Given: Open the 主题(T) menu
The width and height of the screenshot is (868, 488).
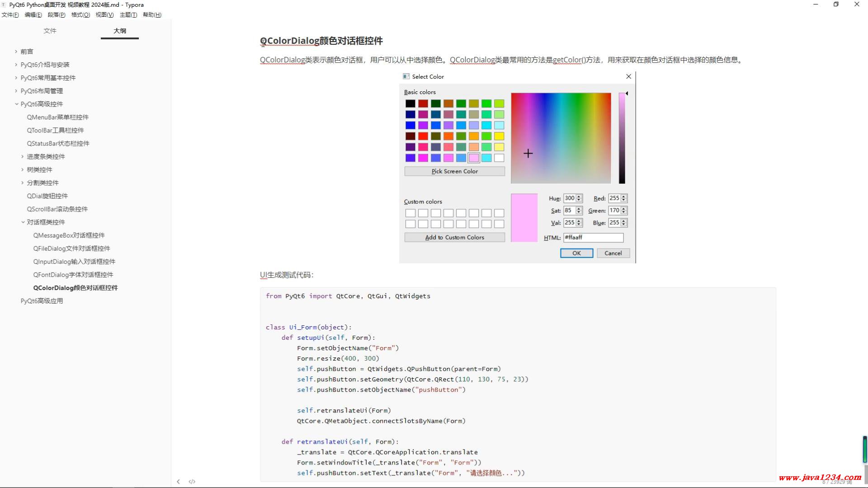Looking at the screenshot, I should coord(128,15).
